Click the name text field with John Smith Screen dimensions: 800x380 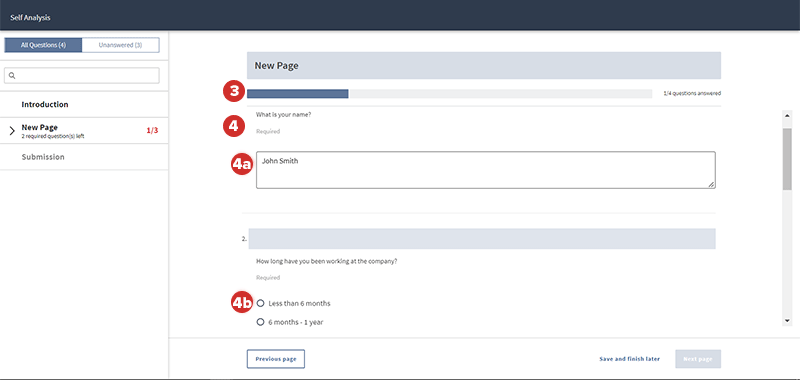486,170
